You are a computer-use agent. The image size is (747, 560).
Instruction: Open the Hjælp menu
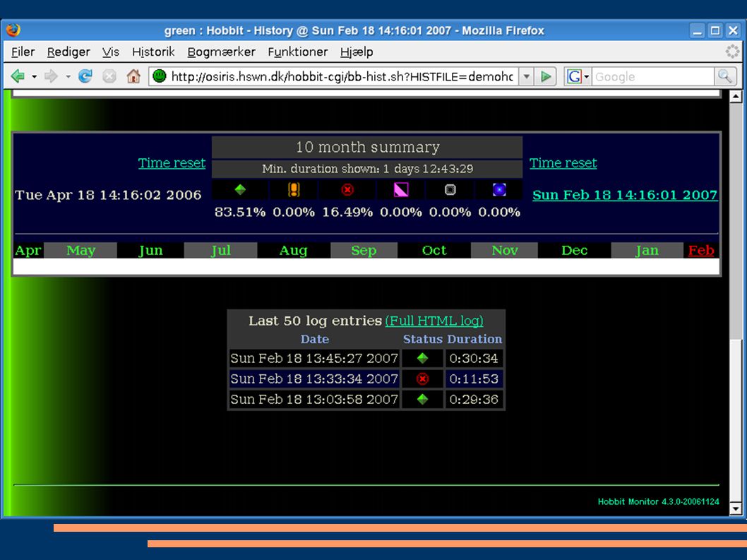tap(357, 52)
